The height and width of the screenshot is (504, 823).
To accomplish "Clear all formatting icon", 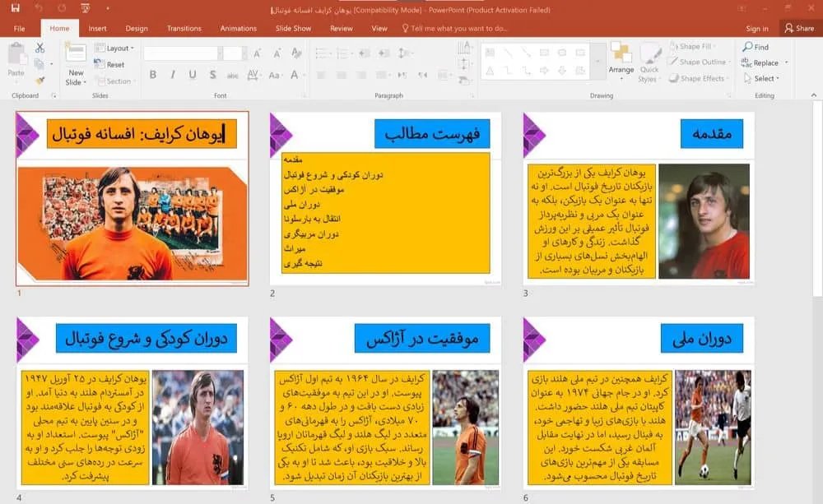I will tap(296, 53).
